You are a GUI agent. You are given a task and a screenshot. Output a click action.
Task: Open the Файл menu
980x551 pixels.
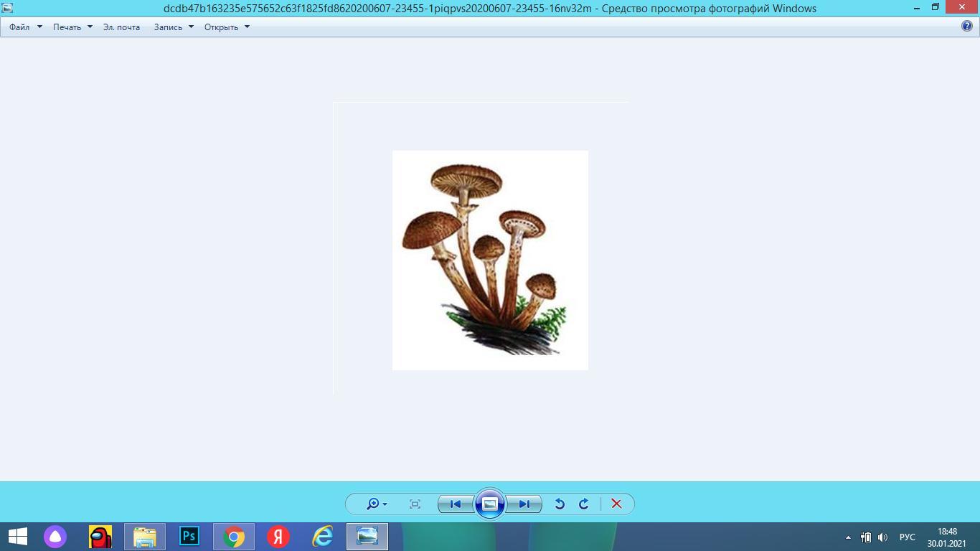pyautogui.click(x=25, y=27)
